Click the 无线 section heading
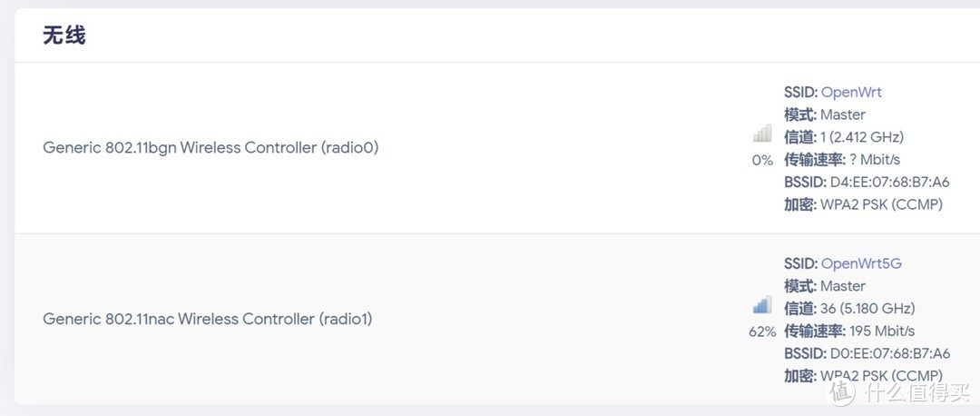This screenshot has height=416, width=980. [x=64, y=35]
